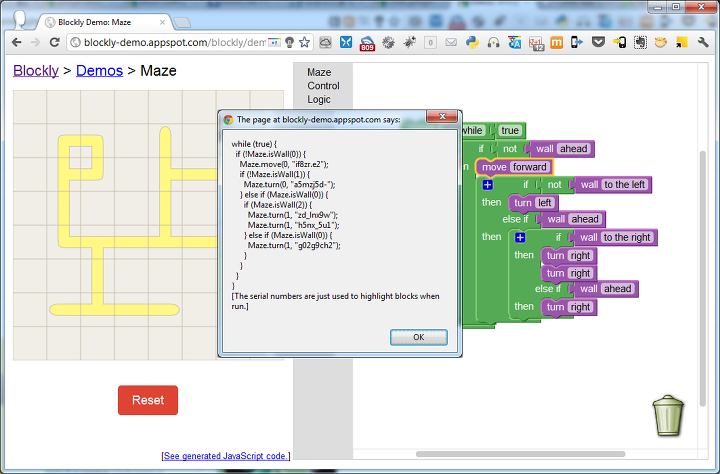Open 'ahead' dropdown on top wall block
Image resolution: width=720 pixels, height=474 pixels.
pyautogui.click(x=574, y=149)
